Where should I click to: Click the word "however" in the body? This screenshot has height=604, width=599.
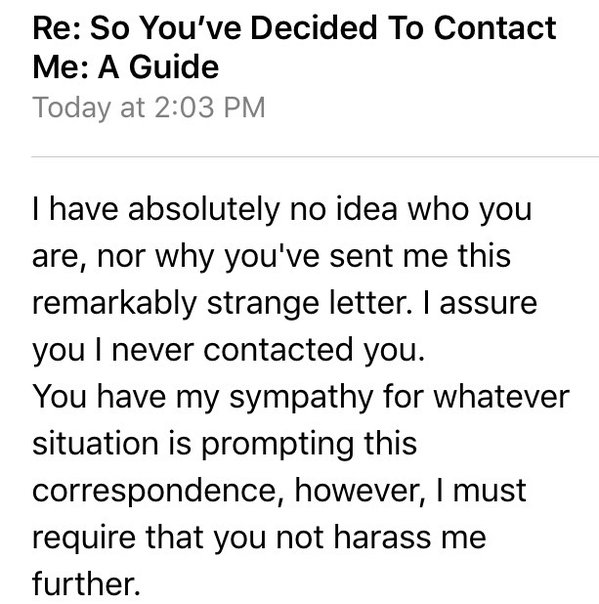tap(360, 491)
